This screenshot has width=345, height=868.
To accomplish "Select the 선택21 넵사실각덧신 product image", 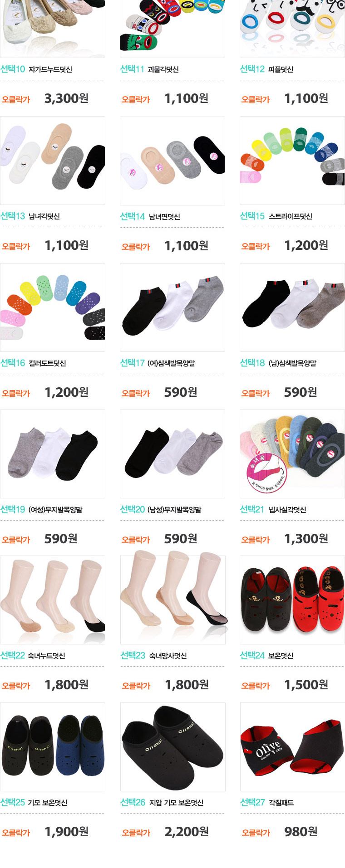I will tap(292, 454).
